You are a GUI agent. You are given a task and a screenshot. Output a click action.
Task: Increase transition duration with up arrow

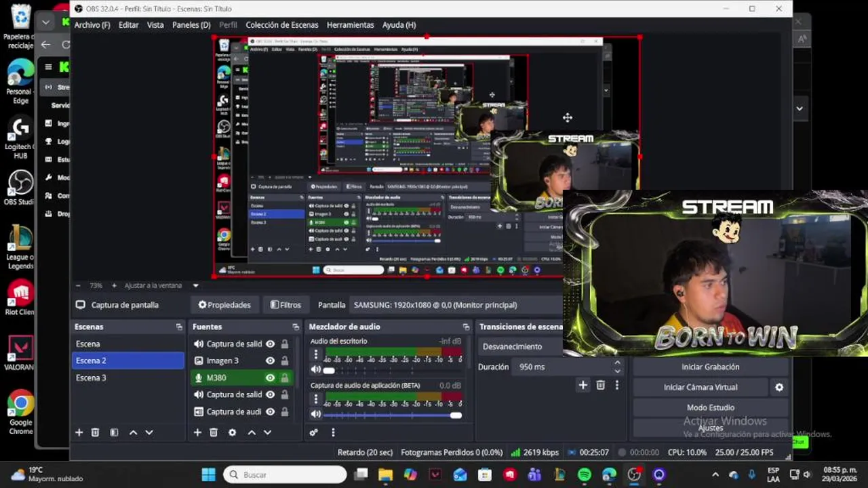(x=617, y=363)
